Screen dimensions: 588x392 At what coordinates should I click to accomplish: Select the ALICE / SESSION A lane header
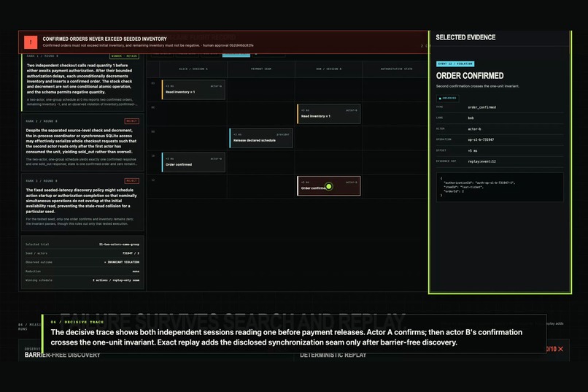(x=193, y=69)
